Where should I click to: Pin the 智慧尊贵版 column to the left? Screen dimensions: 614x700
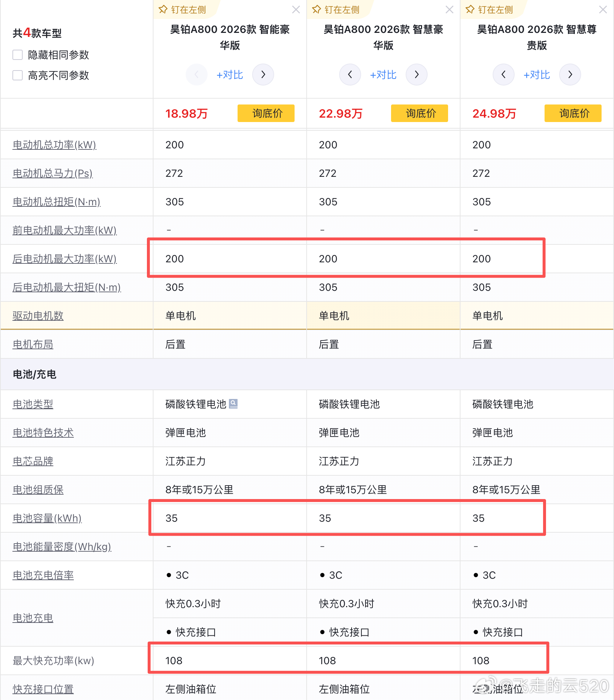pyautogui.click(x=489, y=9)
